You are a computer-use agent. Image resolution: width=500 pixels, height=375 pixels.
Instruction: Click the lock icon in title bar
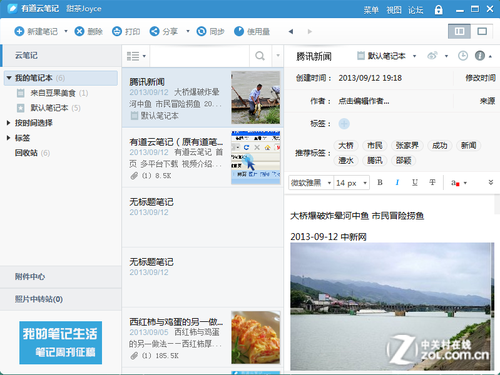[x=439, y=10]
